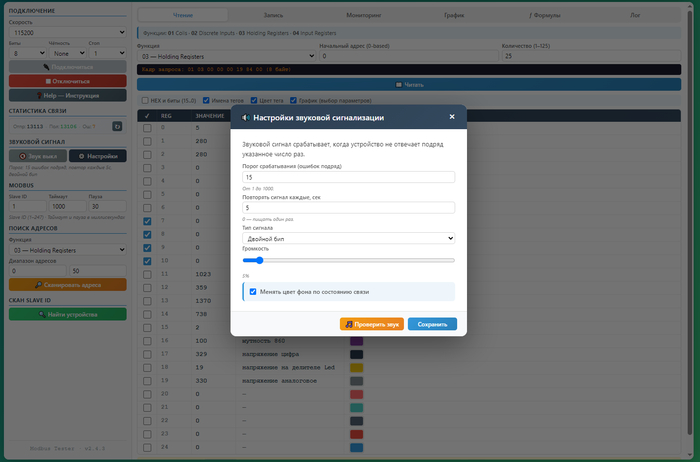Focus address range end field 50

[98, 271]
